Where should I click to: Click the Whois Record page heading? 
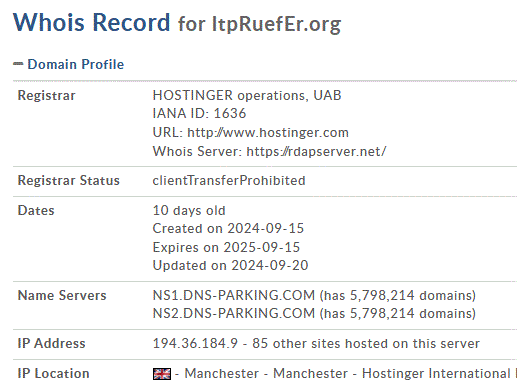[92, 22]
